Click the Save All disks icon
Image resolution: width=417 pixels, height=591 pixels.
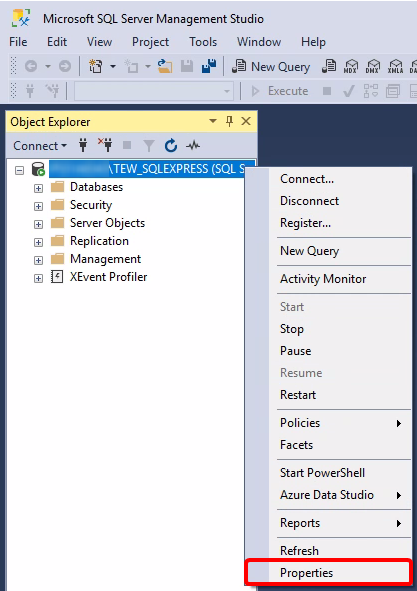coord(209,66)
